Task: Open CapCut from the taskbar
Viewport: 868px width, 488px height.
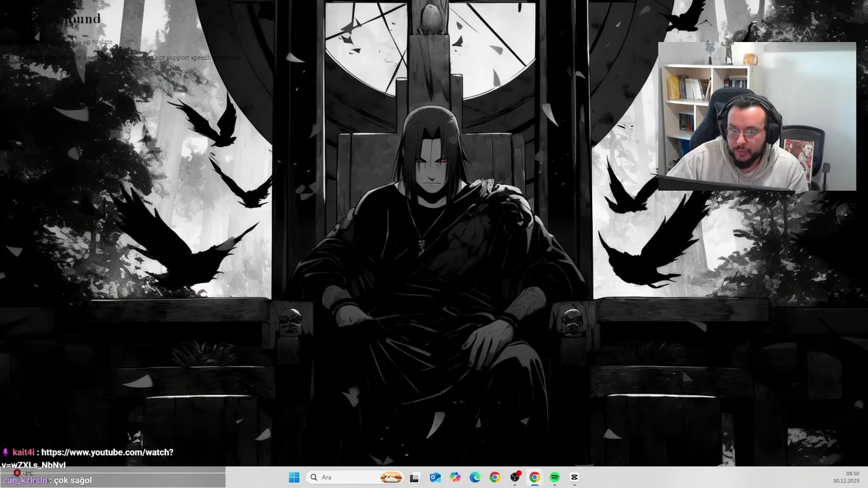Action: click(574, 477)
